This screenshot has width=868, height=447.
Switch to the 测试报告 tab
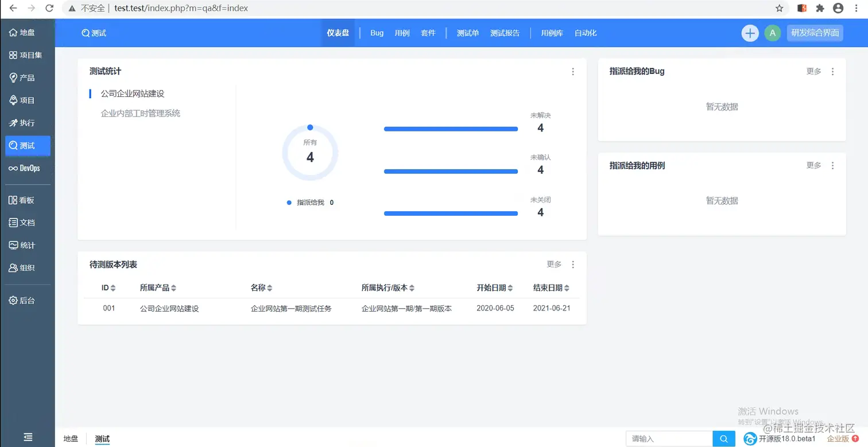pos(505,33)
